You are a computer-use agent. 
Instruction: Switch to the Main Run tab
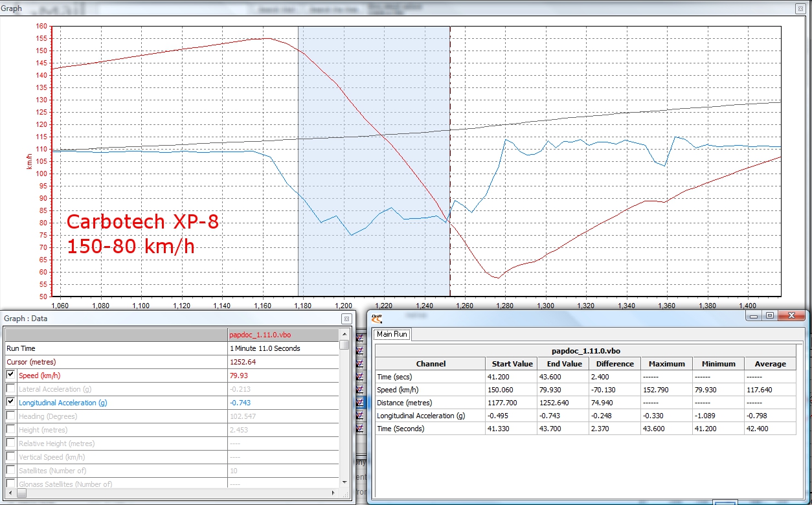392,334
